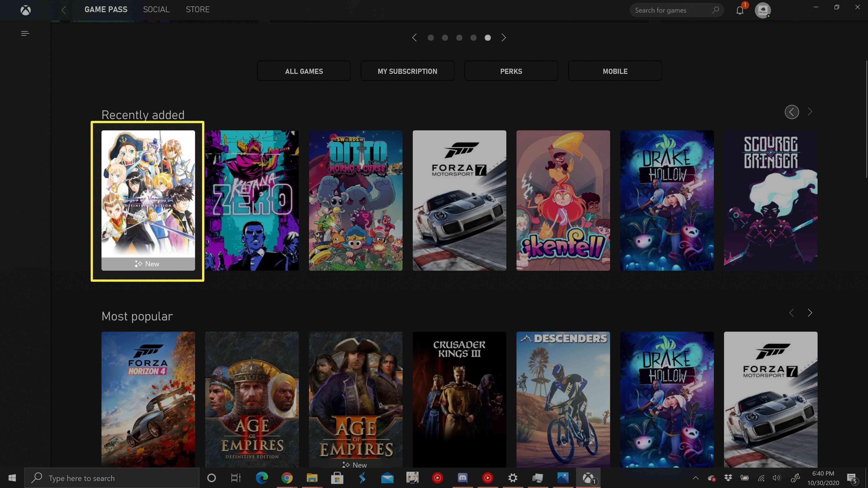
Task: Select carousel dot page indicator 5
Action: click(488, 38)
